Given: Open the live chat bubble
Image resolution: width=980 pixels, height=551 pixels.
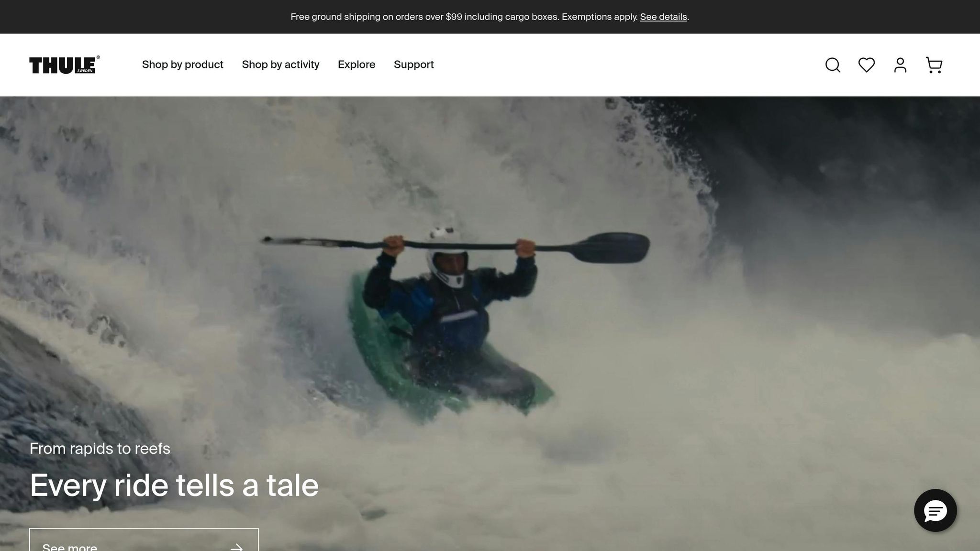Looking at the screenshot, I should (935, 510).
